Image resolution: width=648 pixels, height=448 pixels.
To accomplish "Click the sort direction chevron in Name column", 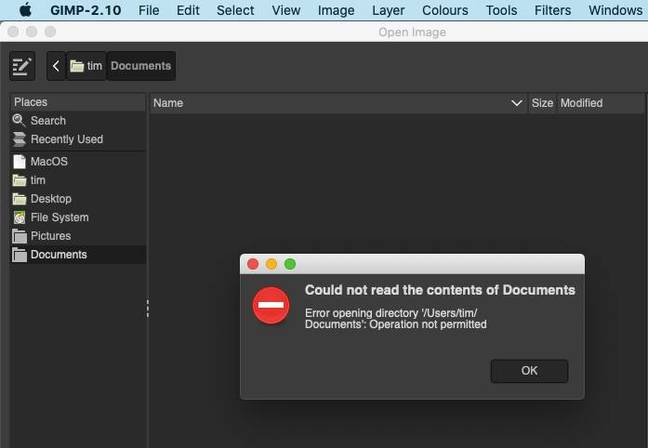I will click(x=517, y=103).
